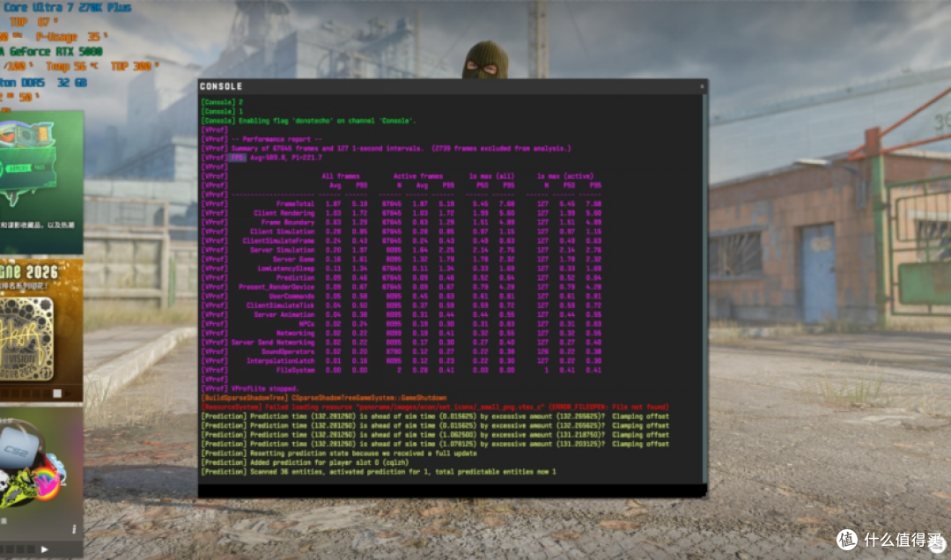Select the FrameTotal row label
Viewport: 951px width, 560px height.
(x=295, y=204)
